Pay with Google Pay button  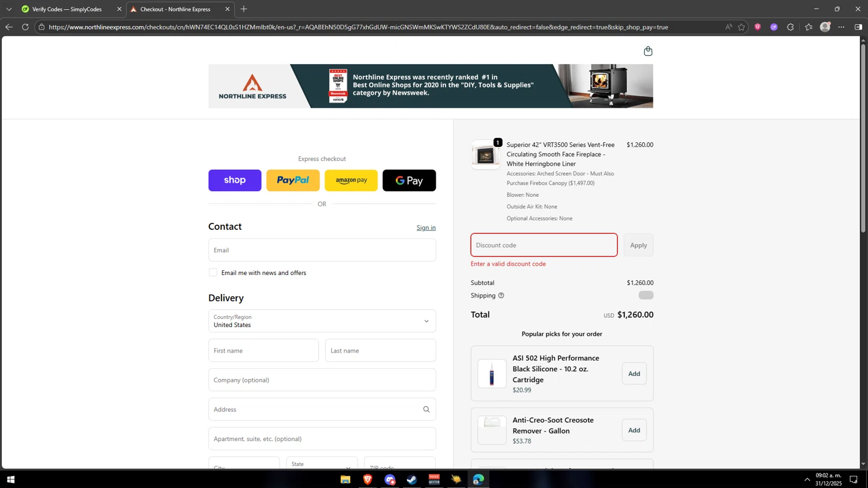point(409,180)
